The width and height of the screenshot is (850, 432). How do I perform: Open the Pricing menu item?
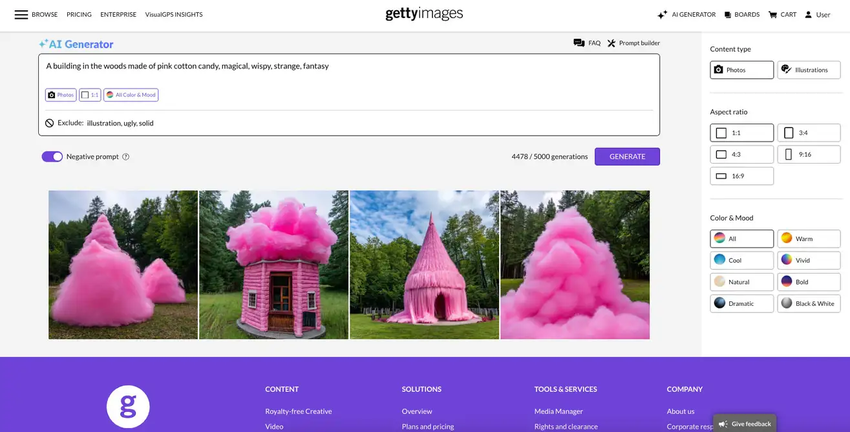[79, 15]
